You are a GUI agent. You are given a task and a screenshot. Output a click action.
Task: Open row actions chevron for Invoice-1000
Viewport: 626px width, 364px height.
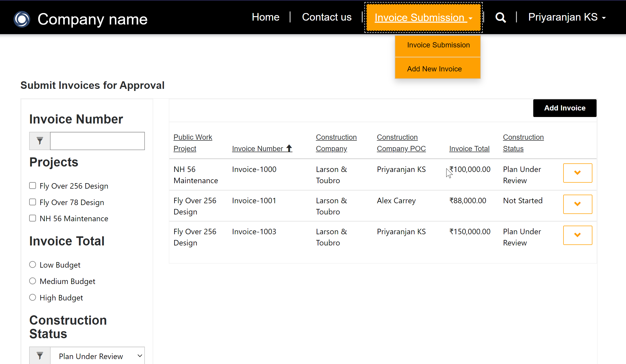577,173
